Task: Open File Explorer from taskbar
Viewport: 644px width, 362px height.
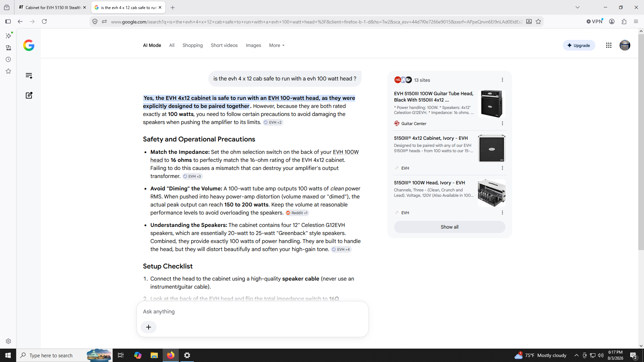Action: coord(154,355)
